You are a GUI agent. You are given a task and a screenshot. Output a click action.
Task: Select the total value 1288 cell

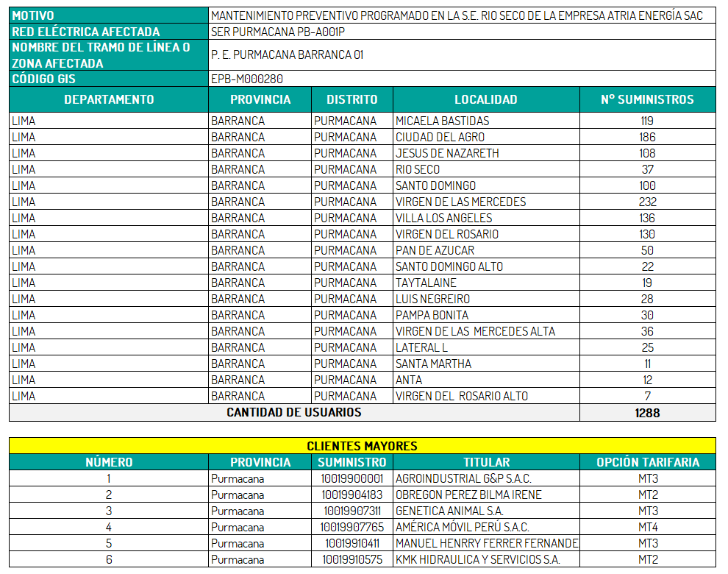point(647,413)
